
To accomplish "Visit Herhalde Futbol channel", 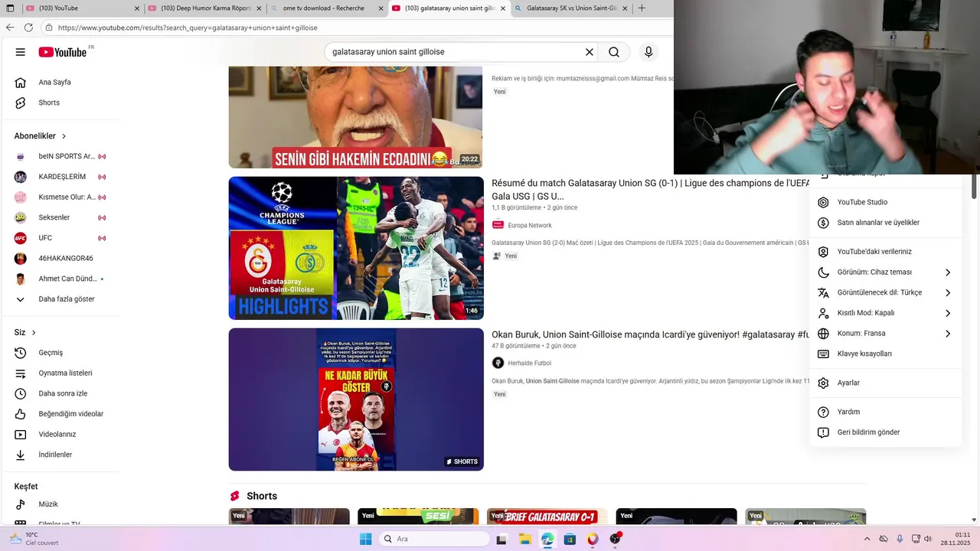I will [x=529, y=363].
